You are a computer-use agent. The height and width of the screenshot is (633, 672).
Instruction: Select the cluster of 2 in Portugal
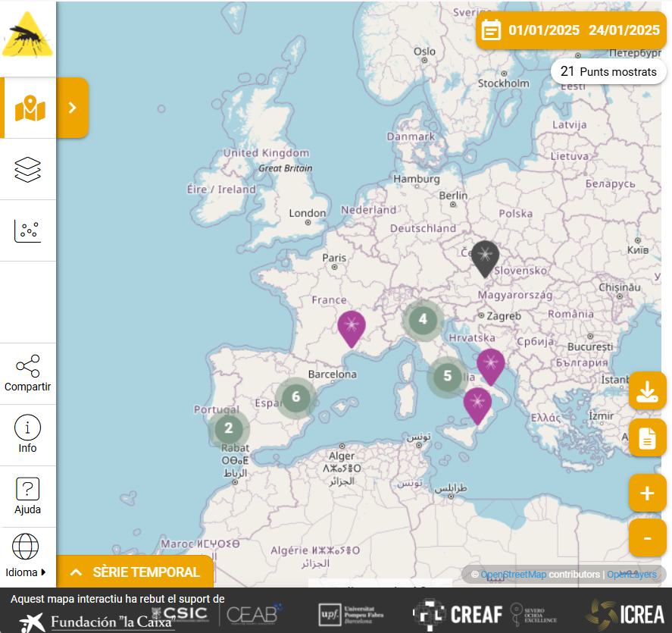[228, 429]
